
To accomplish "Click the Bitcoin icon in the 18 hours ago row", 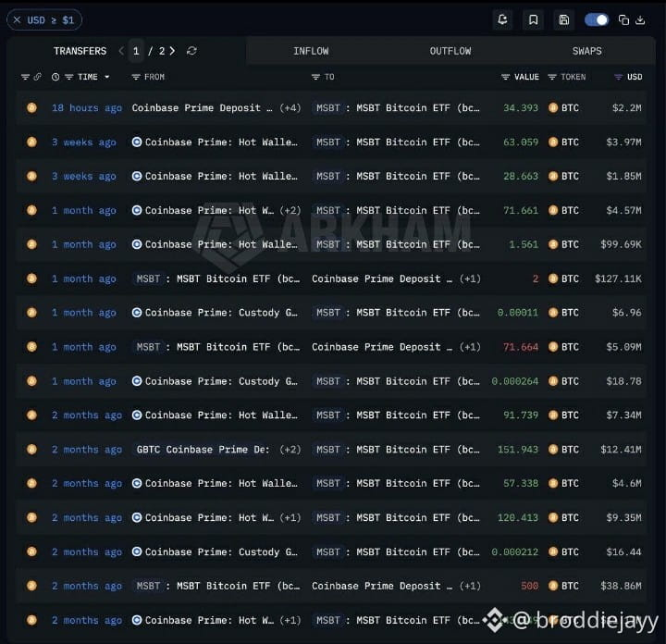I will (31, 107).
